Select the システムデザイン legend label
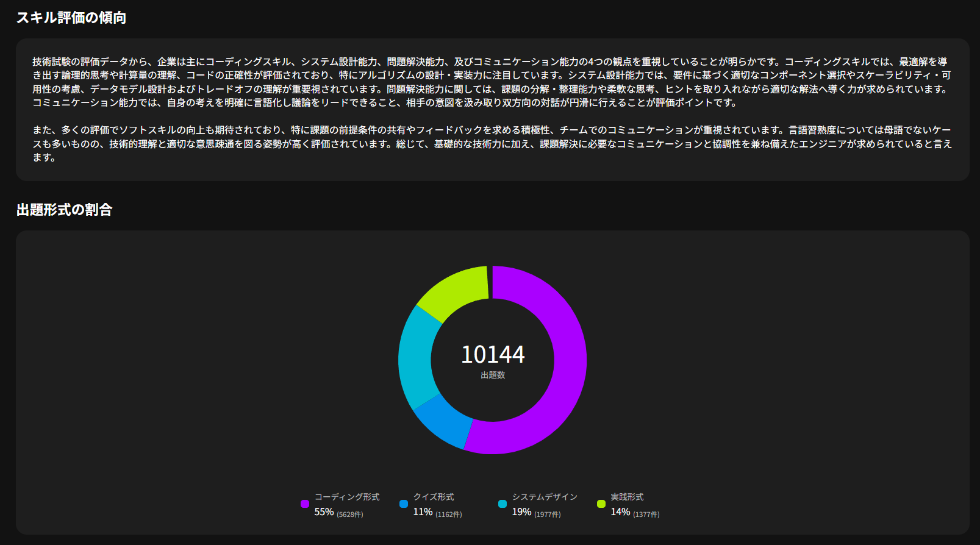The image size is (980, 545). (x=545, y=497)
